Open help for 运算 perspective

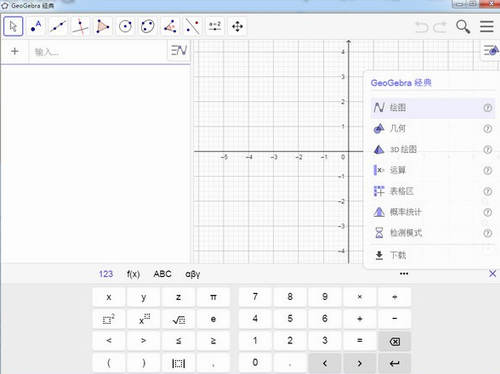[x=487, y=170]
